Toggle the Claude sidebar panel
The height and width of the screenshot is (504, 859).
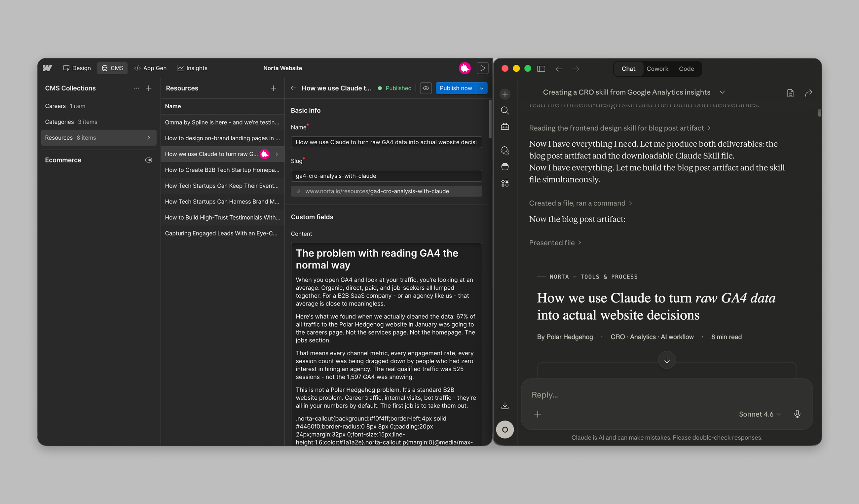[x=541, y=68]
